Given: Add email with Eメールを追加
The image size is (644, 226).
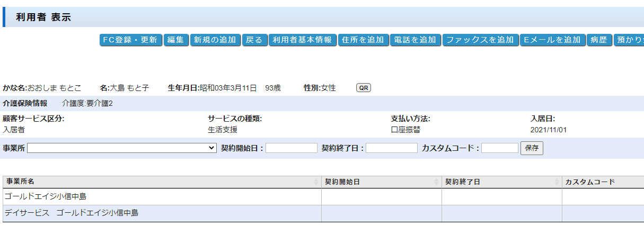Looking at the screenshot, I should (x=552, y=40).
